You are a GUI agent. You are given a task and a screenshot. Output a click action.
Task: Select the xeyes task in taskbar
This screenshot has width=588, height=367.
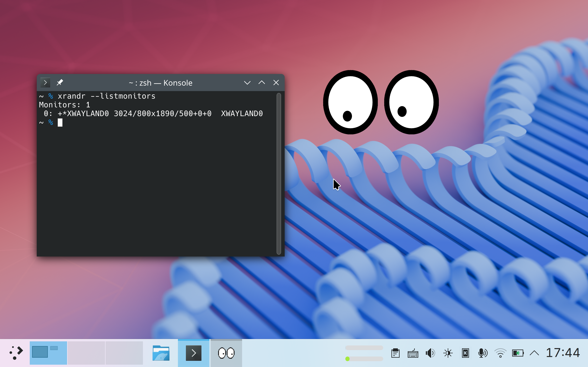(x=226, y=353)
